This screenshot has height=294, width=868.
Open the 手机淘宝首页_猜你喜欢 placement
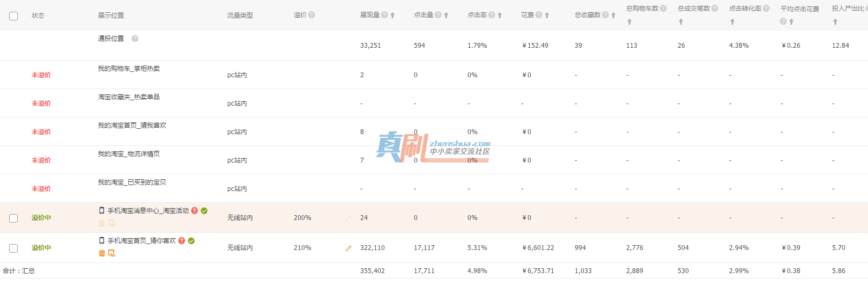(x=142, y=241)
